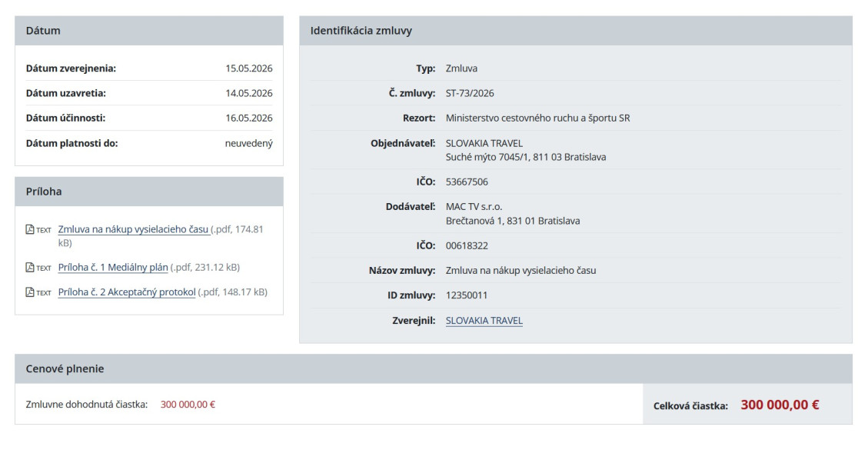Click PDF icon beside Zmluva na nákup vysielacieho času
Image resolution: width=868 pixels, height=450 pixels.
coord(30,229)
